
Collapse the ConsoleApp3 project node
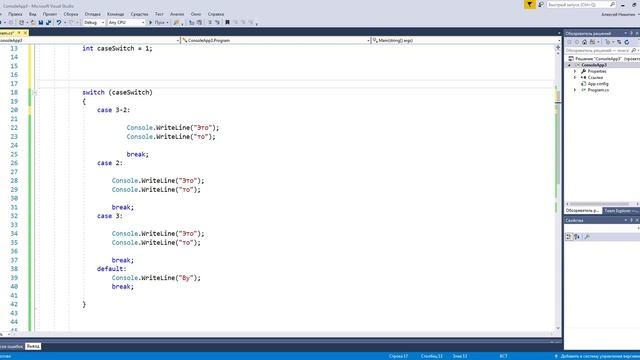pyautogui.click(x=569, y=65)
